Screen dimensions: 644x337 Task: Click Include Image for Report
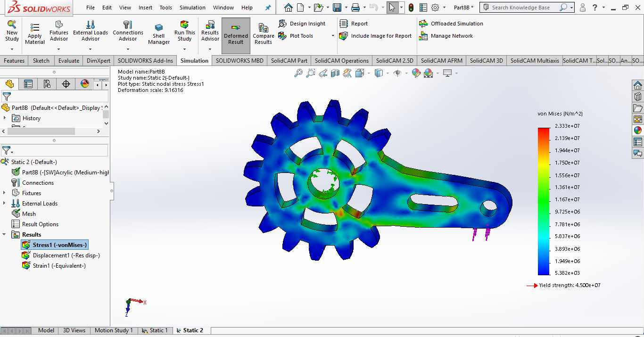[x=376, y=36]
